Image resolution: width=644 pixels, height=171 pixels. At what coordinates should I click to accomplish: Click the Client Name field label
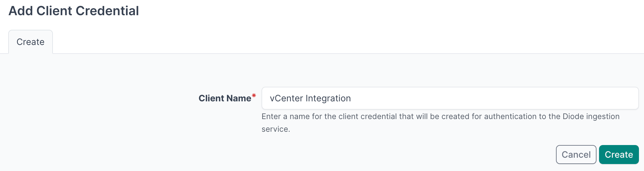[x=224, y=98]
